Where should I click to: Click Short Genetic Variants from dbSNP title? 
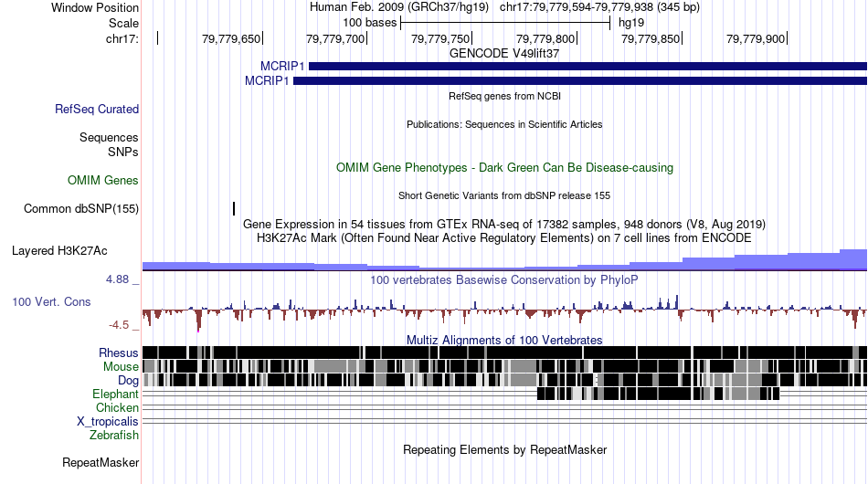[503, 195]
